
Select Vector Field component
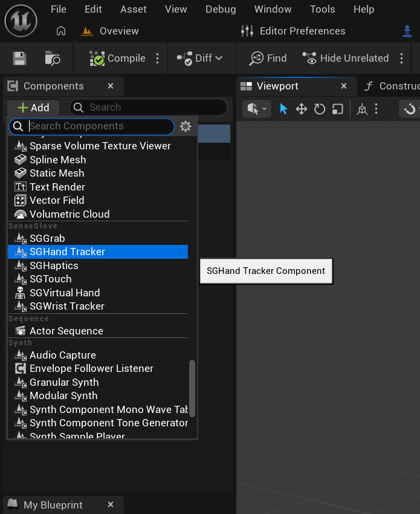coord(98,200)
